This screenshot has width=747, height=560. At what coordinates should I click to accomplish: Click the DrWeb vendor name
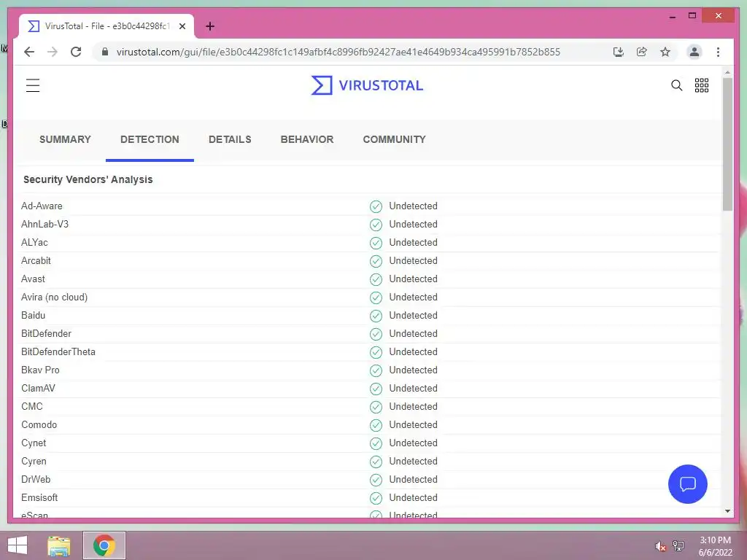coord(36,480)
